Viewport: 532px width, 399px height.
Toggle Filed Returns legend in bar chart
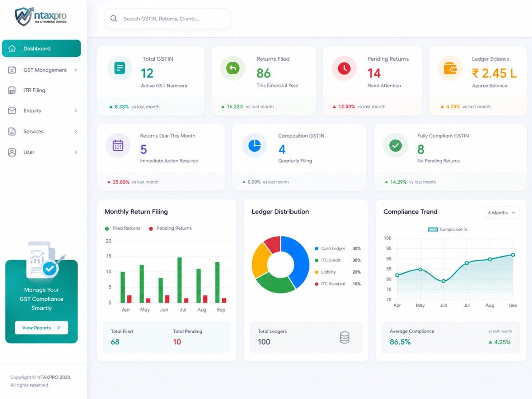tap(122, 228)
